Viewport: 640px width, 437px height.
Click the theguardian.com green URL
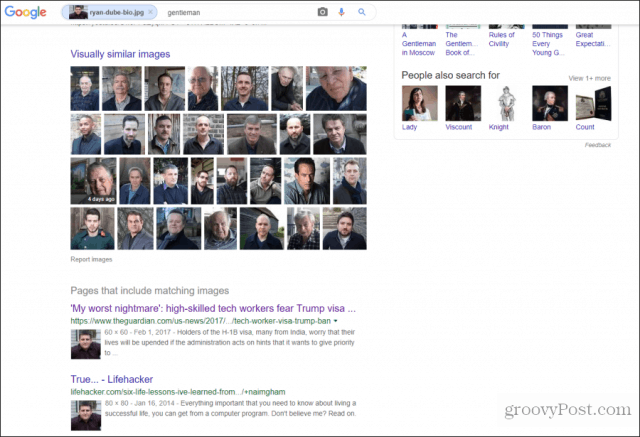tap(201, 321)
